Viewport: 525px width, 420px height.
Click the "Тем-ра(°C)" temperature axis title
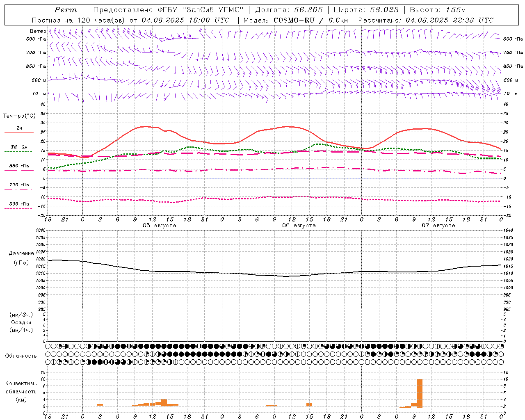(19, 116)
